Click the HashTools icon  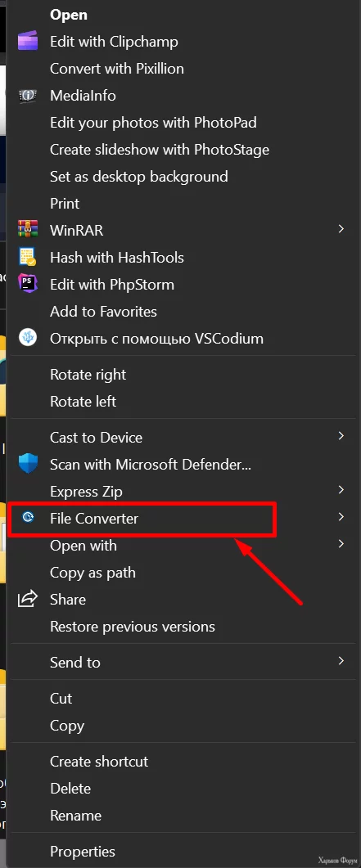28,258
